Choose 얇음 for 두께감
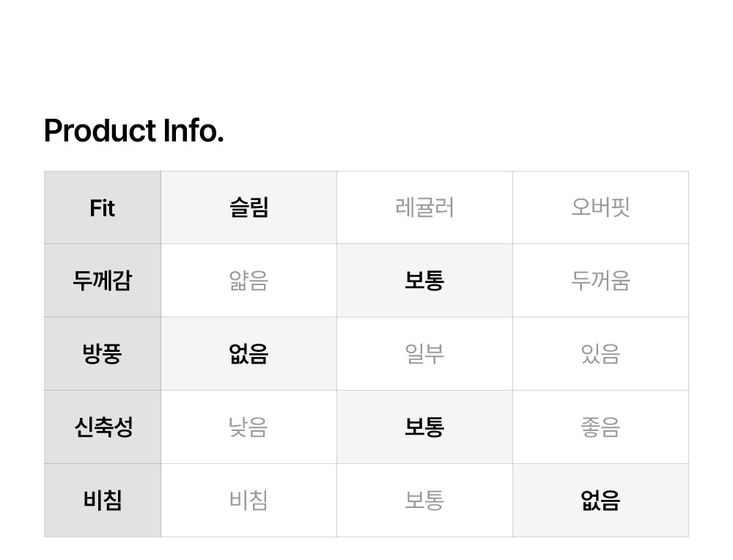Screen dimensions: 733x560 [248, 281]
